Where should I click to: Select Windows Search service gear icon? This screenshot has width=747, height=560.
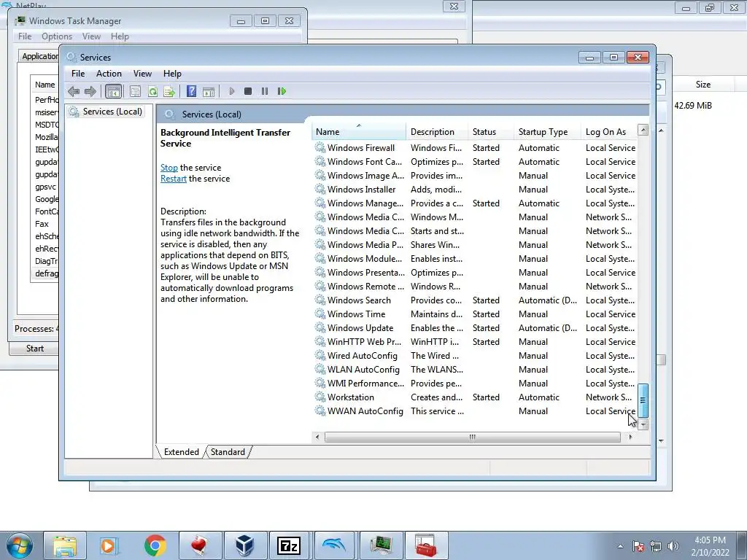(x=320, y=300)
